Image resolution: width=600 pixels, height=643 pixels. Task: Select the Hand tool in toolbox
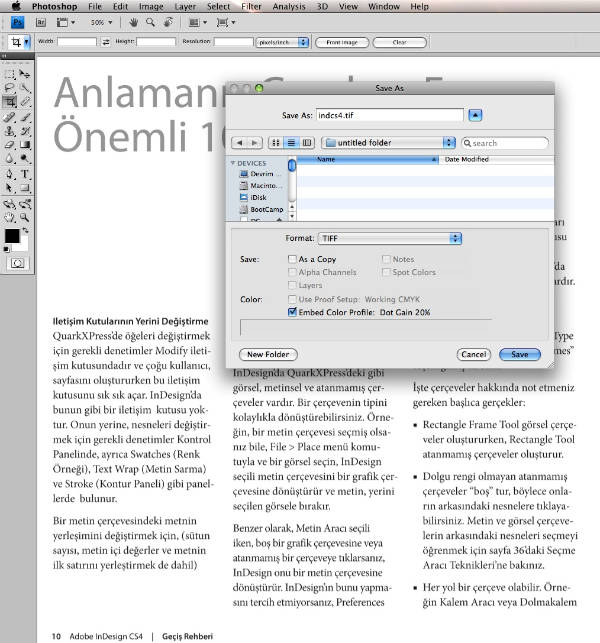click(x=9, y=217)
